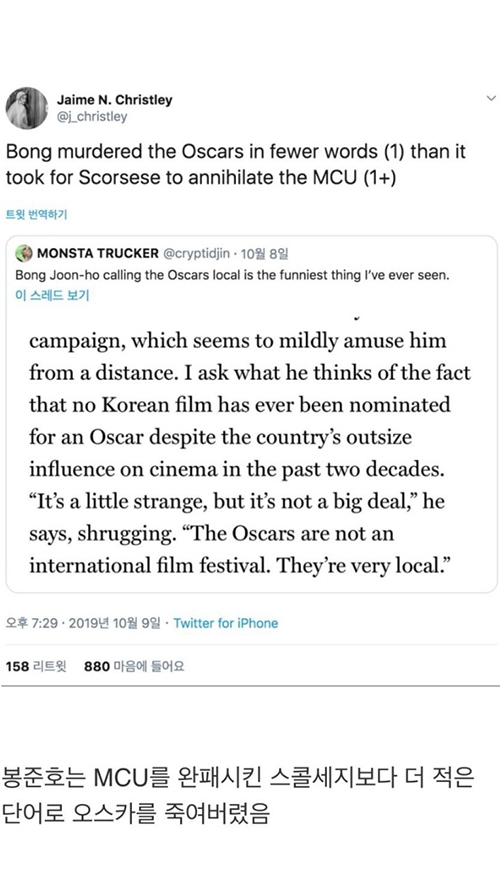This screenshot has height=887, width=500.
Task: Click the 'Bong murdered the Oscars' tweet text
Action: (236, 164)
